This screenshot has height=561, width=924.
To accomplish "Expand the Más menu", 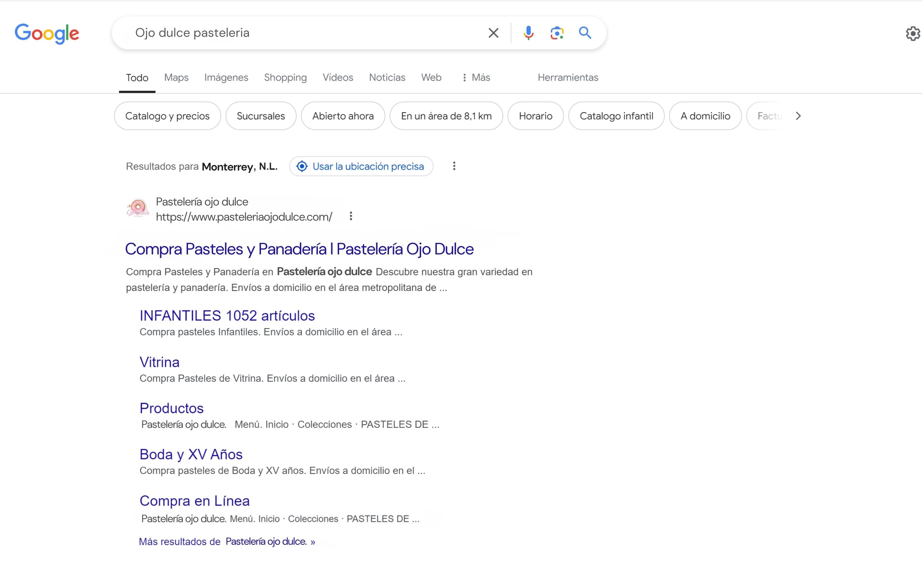I will pos(476,78).
